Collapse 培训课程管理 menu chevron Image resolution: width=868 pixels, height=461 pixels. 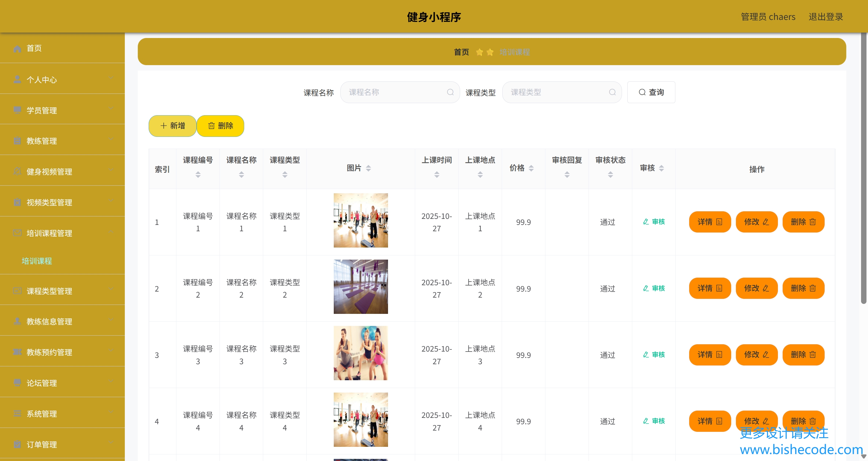(111, 232)
